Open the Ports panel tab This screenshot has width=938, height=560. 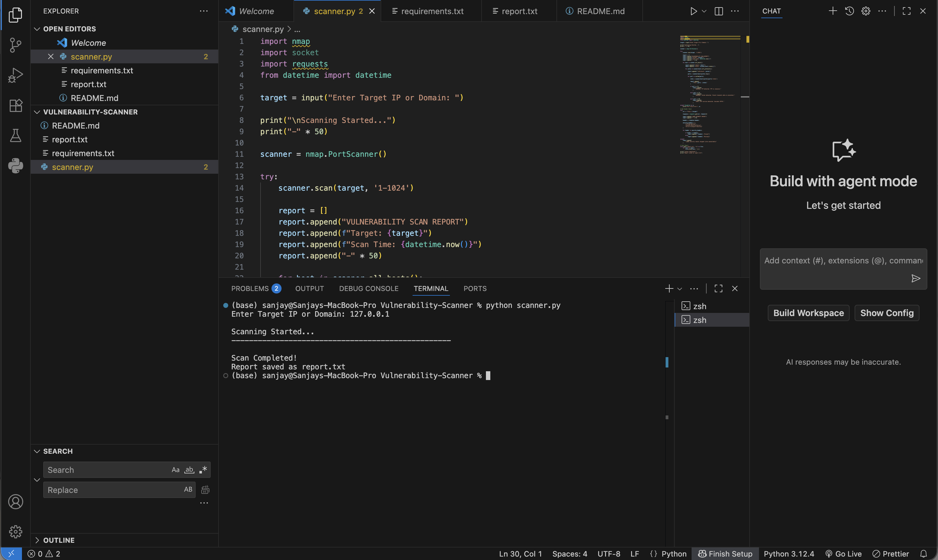(475, 289)
